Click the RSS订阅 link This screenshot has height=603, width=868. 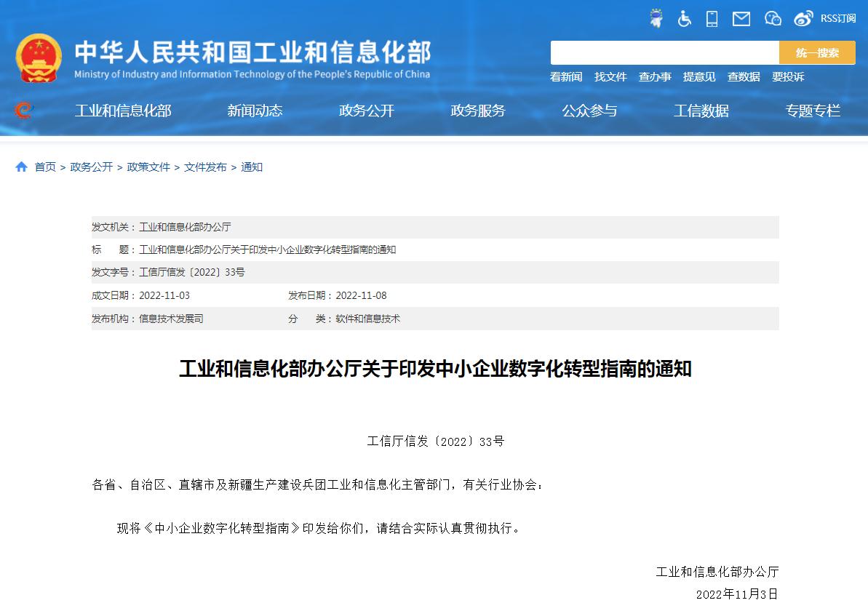point(838,19)
